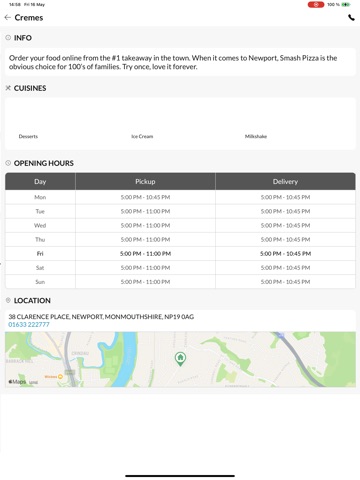Click the 38 CLARENCE PLACE address text
Image resolution: width=360 pixels, height=480 pixels.
click(101, 317)
